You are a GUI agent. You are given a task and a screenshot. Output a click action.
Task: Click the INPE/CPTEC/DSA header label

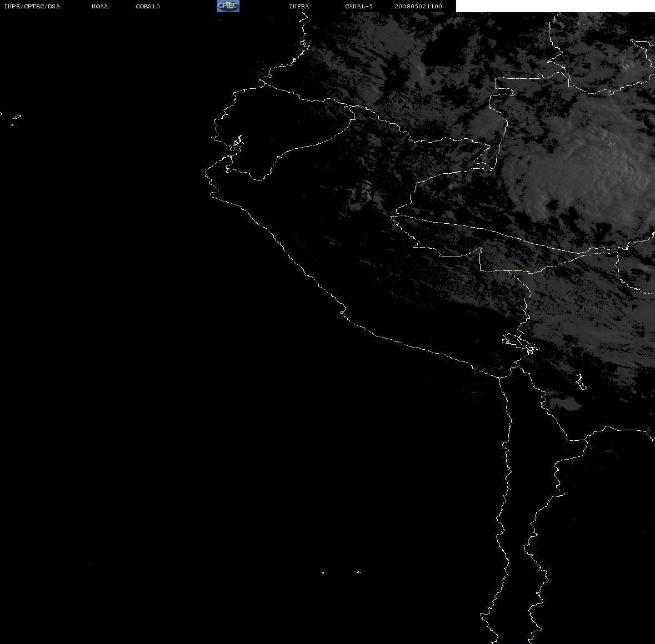[x=32, y=6]
